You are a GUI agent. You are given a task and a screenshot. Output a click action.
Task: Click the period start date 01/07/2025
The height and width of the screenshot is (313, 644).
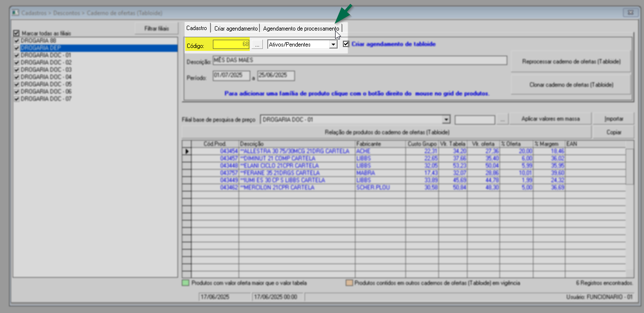click(x=231, y=76)
